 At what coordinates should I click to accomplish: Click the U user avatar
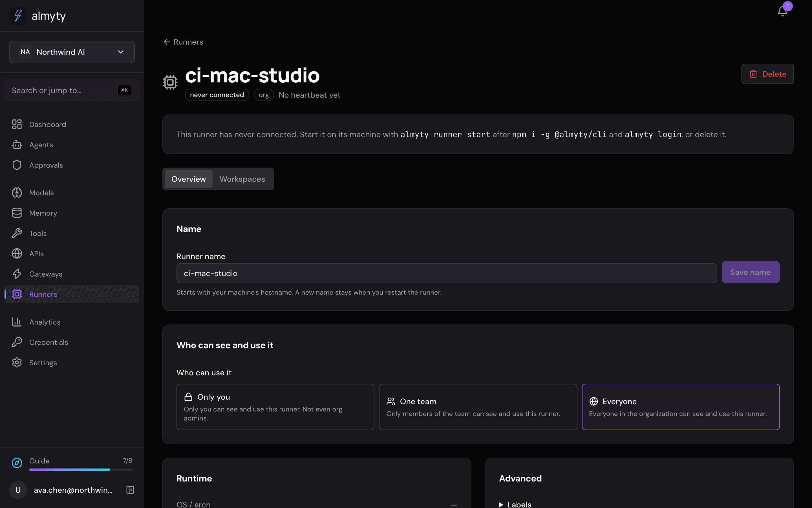click(x=18, y=490)
